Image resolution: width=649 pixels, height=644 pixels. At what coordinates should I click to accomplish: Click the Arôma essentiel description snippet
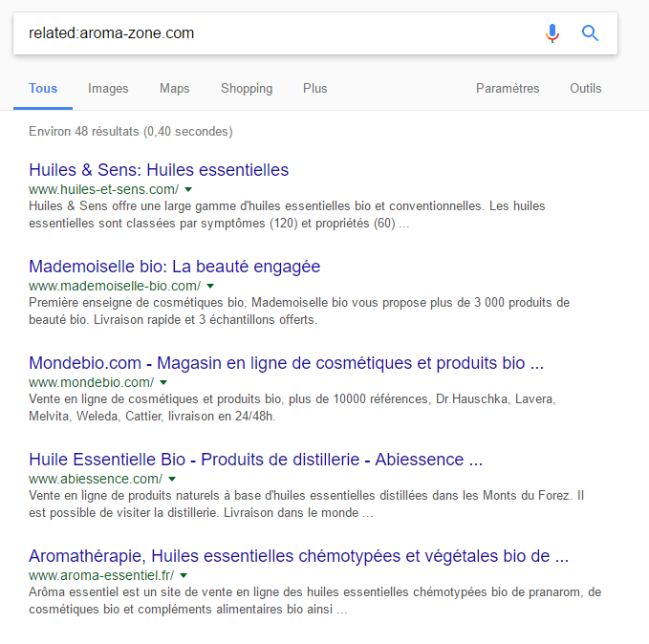click(314, 601)
